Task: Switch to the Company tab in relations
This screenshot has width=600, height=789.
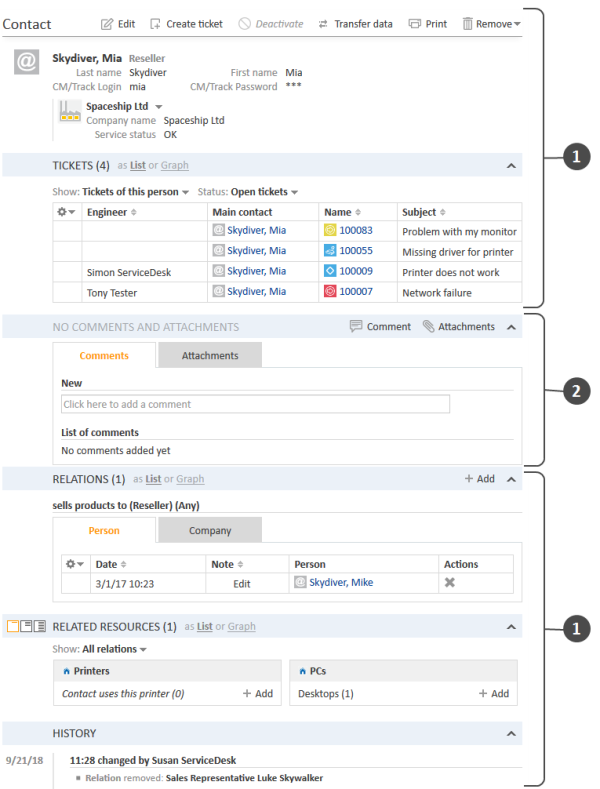Action: 210,531
